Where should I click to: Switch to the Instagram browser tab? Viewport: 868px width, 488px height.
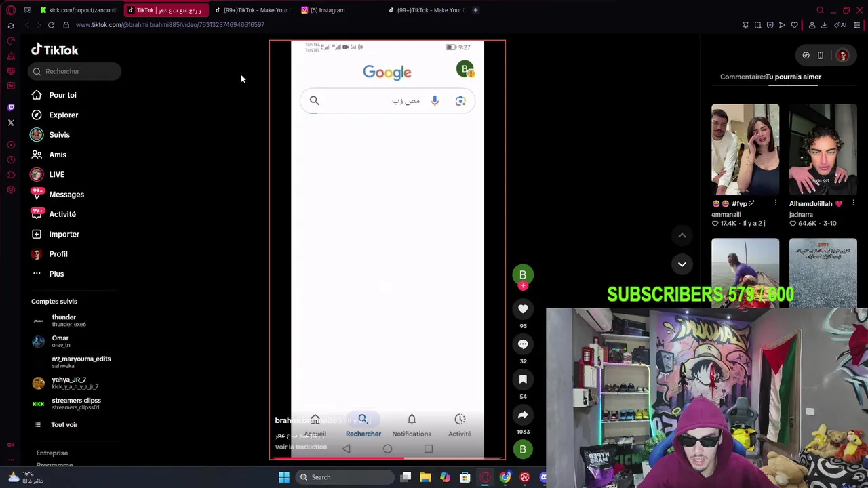328,10
